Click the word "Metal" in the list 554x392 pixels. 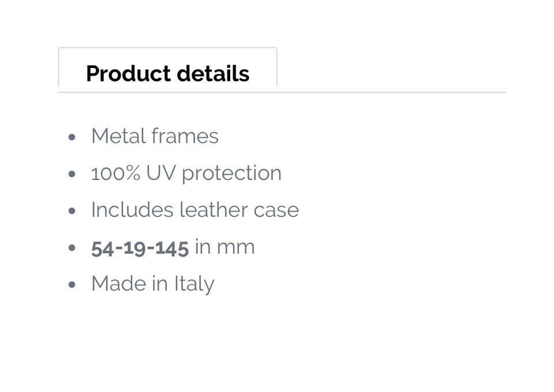(118, 137)
